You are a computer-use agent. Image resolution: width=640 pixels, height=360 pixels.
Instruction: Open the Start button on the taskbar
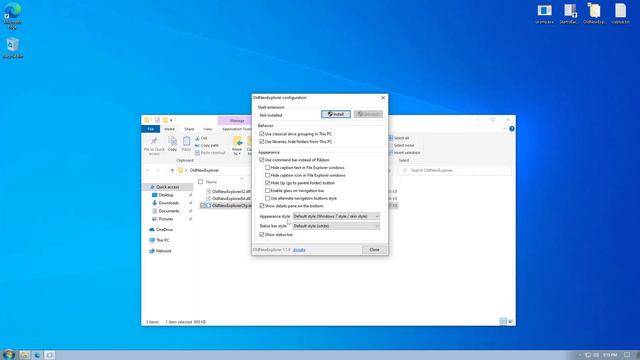click(x=9, y=355)
